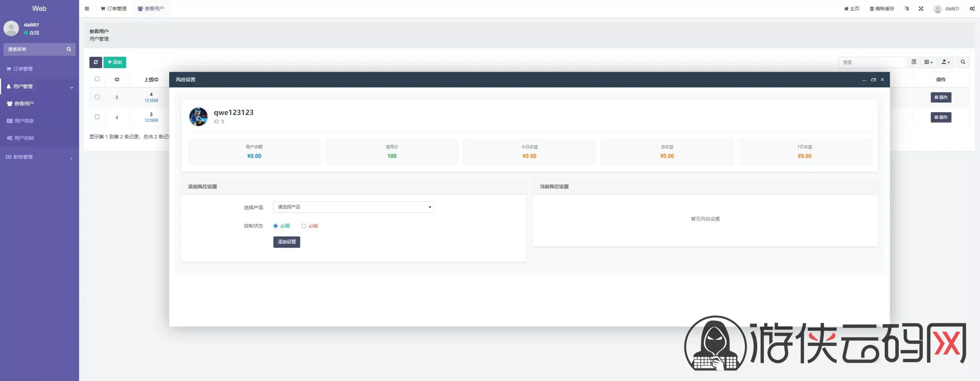This screenshot has width=980, height=381.
Task: Open the export data dropdown
Action: click(x=946, y=62)
